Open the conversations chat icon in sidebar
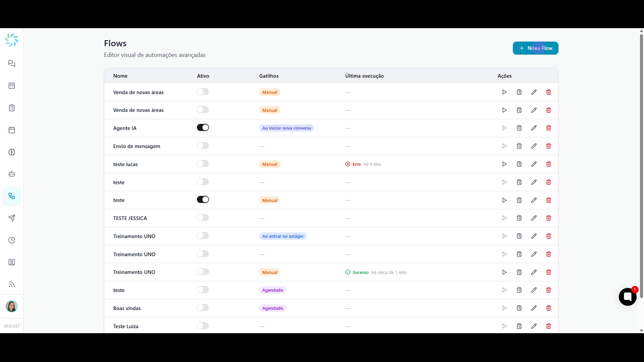 coord(12,64)
